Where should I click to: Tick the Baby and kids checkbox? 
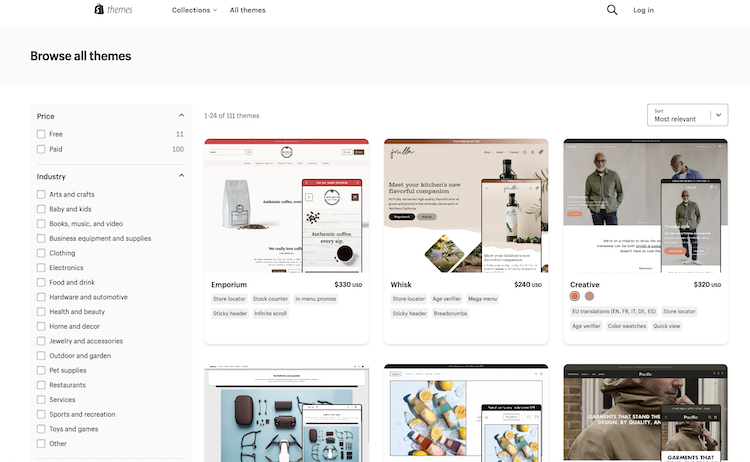(41, 209)
